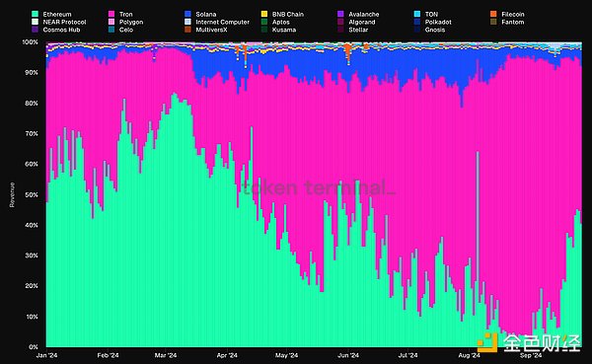This screenshot has width=592, height=364.
Task: Toggle the MultiversX series label
Action: coord(212,30)
